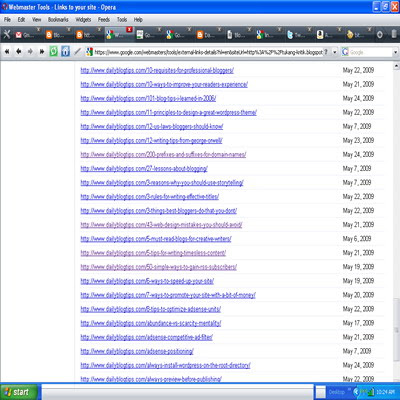The width and height of the screenshot is (400, 400).
Task: Click the Google search input field
Action: (371, 52)
